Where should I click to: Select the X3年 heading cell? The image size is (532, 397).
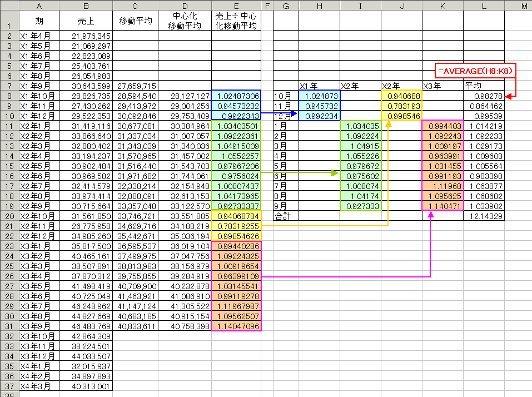[442, 86]
